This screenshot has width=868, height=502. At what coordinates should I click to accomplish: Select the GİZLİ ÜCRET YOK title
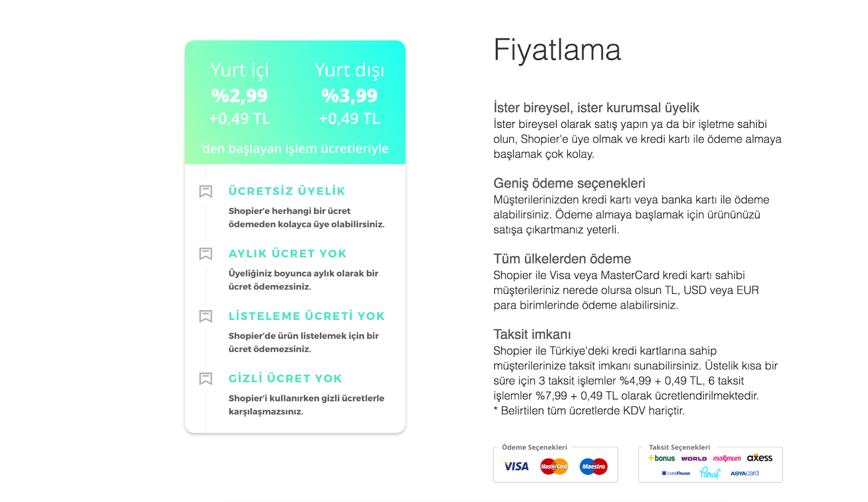(285, 378)
